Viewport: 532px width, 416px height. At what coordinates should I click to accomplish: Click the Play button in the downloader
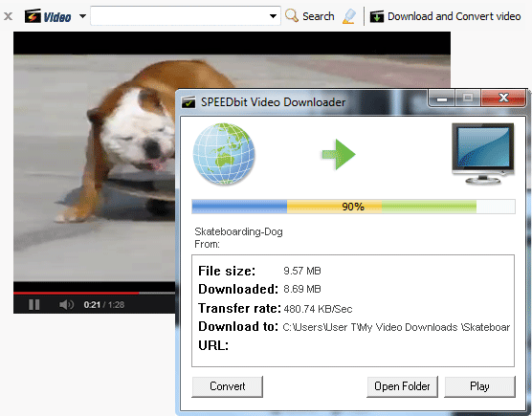(x=479, y=386)
